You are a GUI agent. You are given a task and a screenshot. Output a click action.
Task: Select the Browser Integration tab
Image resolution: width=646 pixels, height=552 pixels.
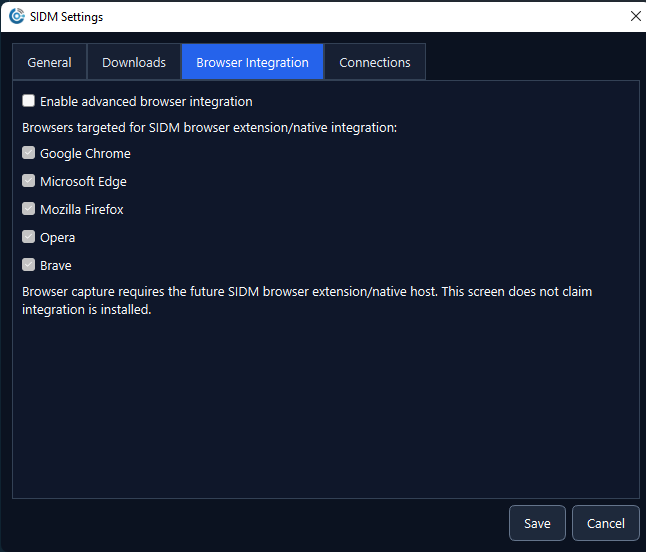[x=253, y=62]
